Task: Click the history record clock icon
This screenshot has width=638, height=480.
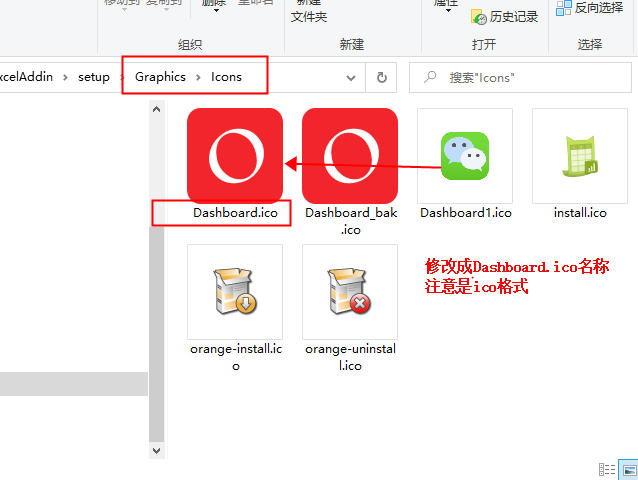Action: (478, 17)
